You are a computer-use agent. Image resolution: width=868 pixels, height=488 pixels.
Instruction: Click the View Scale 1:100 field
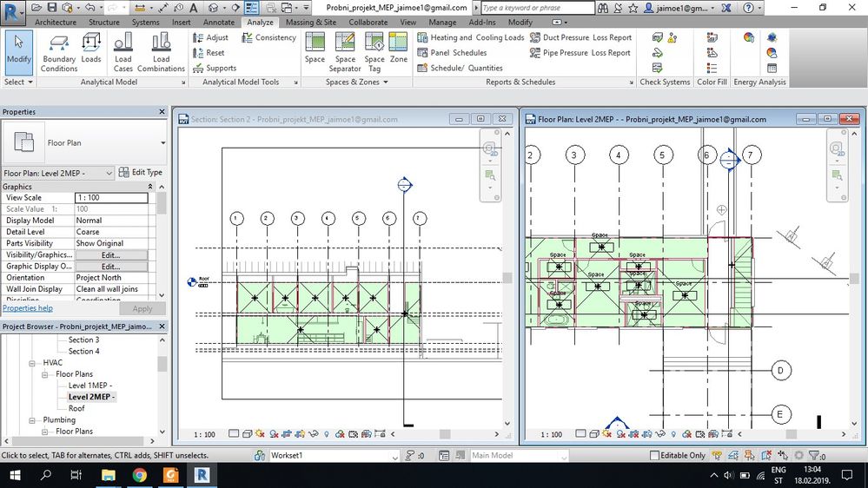point(111,197)
